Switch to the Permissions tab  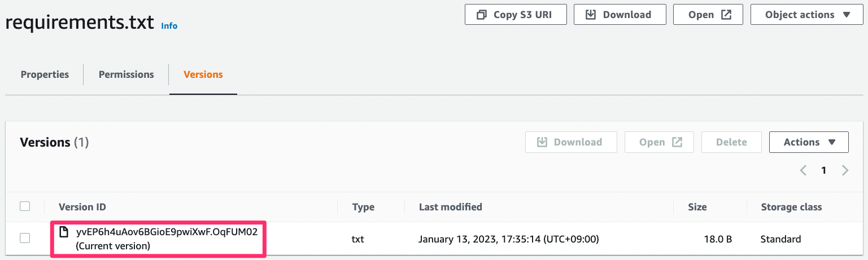(x=127, y=74)
